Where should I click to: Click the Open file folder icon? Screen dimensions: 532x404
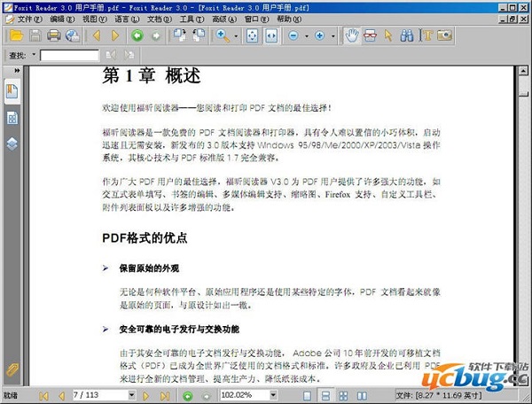click(16, 35)
